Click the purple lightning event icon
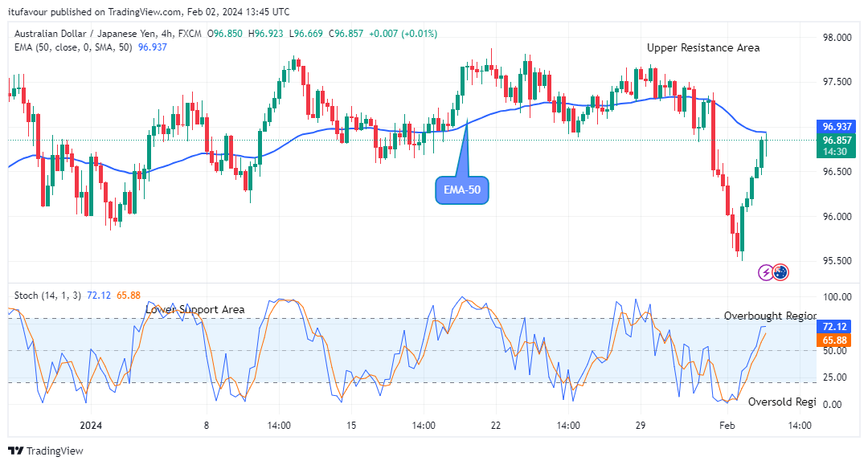The height and width of the screenshot is (465, 868). 766,272
